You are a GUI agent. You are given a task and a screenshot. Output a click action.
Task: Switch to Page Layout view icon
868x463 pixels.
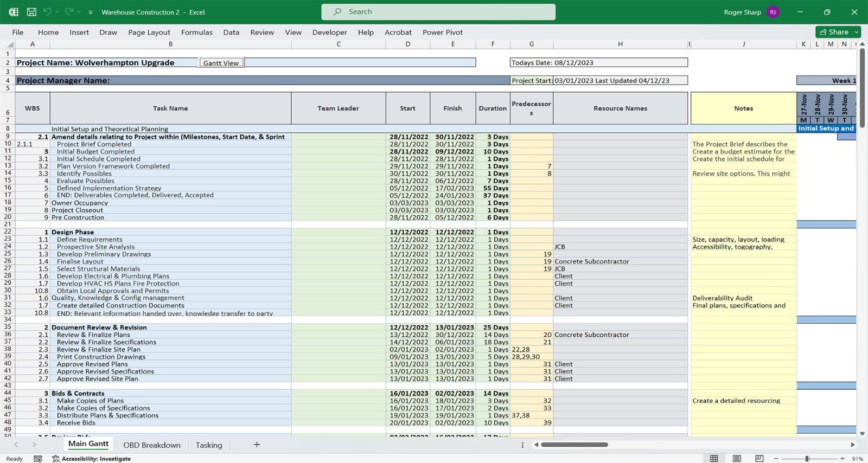[x=737, y=459]
